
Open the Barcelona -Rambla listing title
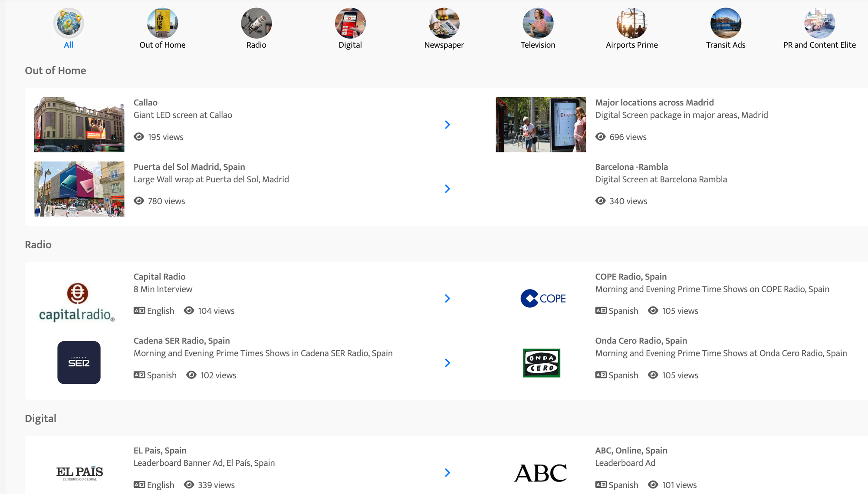[x=631, y=167]
